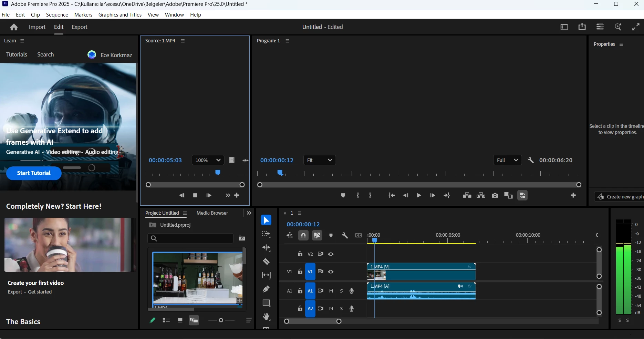Screen dimensions: 644x339
Task: Add a marker in the Program monitor
Action: [343, 196]
